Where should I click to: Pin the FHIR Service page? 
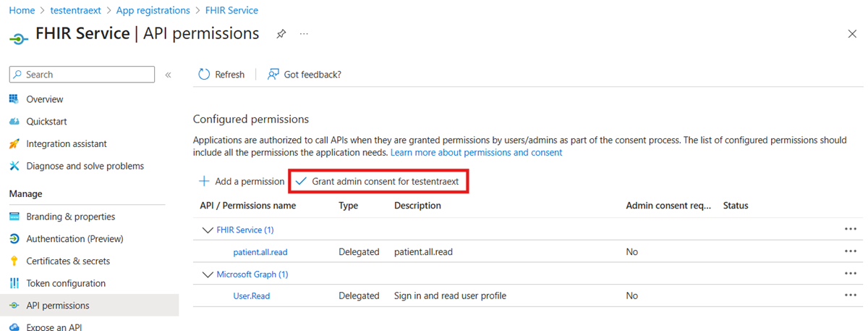click(281, 34)
